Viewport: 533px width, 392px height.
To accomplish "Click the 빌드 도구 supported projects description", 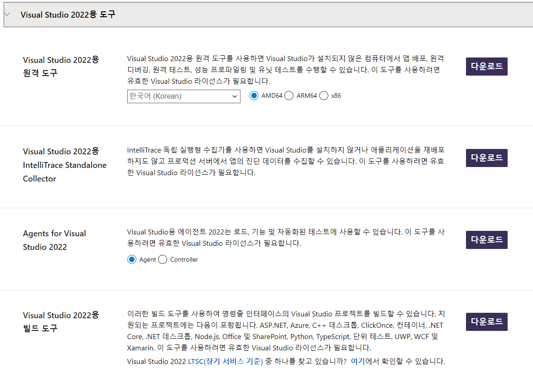I will (286, 330).
